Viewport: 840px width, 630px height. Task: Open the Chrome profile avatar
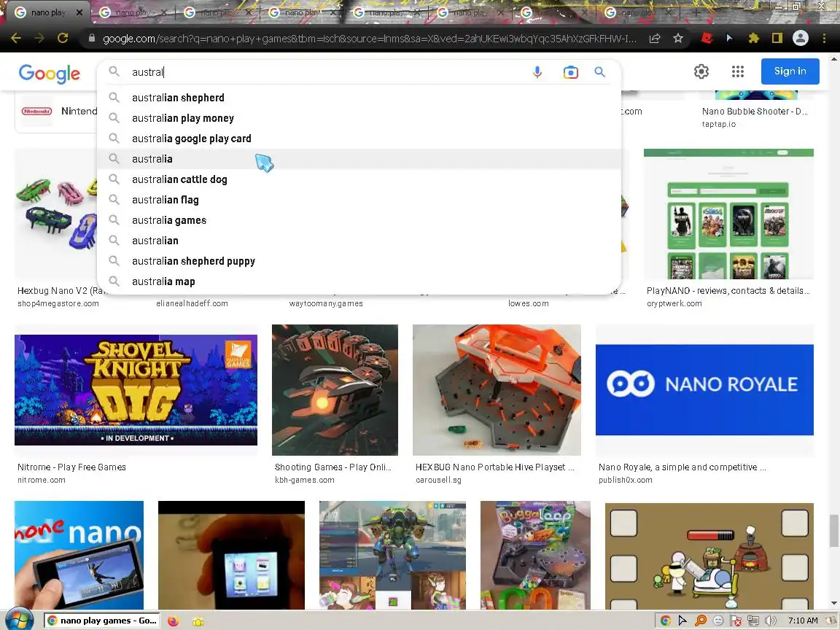(x=801, y=38)
